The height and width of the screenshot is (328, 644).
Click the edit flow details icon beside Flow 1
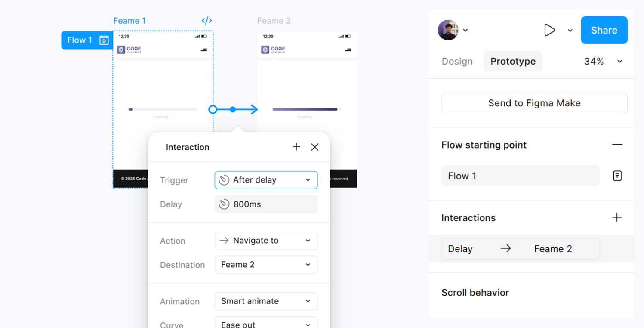617,176
